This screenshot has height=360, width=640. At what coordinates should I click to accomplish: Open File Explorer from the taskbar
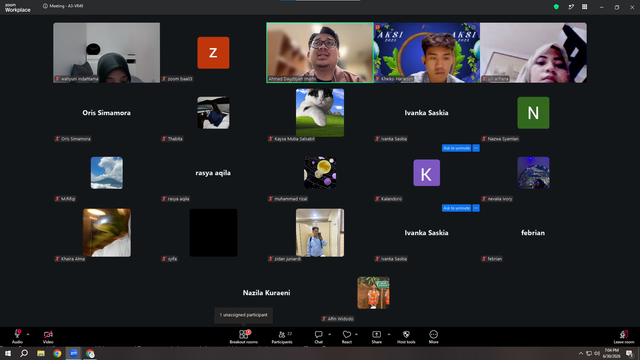(41, 353)
